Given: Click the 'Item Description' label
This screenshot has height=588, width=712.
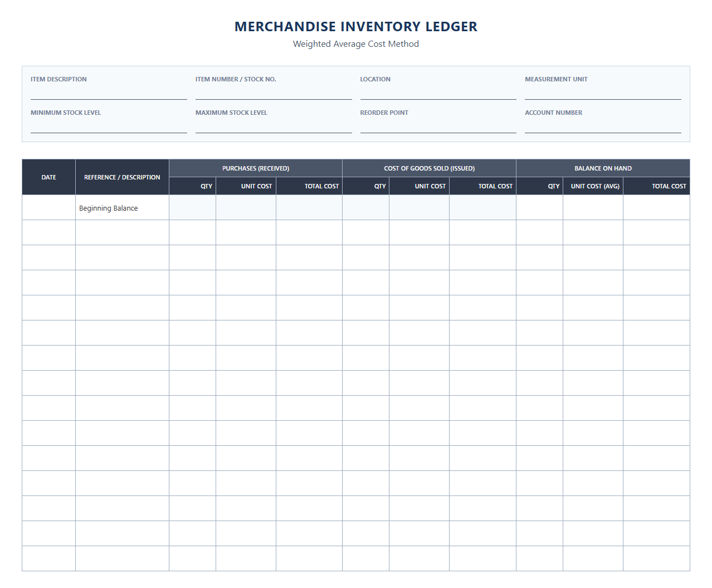Looking at the screenshot, I should [x=58, y=79].
